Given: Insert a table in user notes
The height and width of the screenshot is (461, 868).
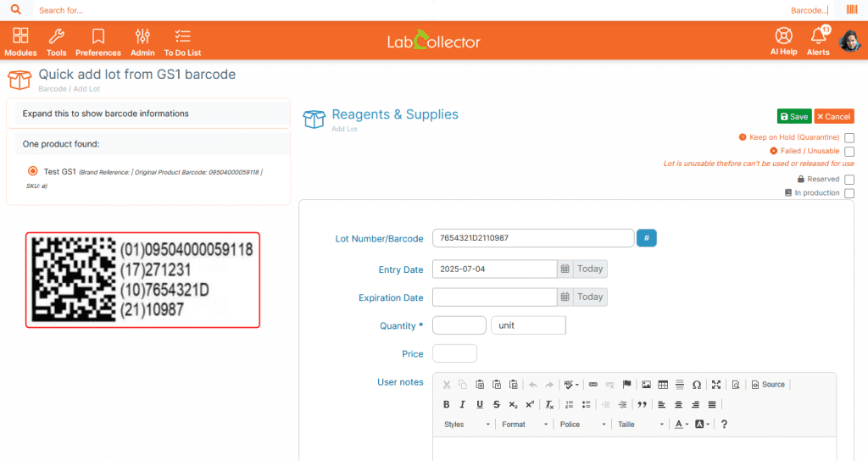Looking at the screenshot, I should pos(663,385).
